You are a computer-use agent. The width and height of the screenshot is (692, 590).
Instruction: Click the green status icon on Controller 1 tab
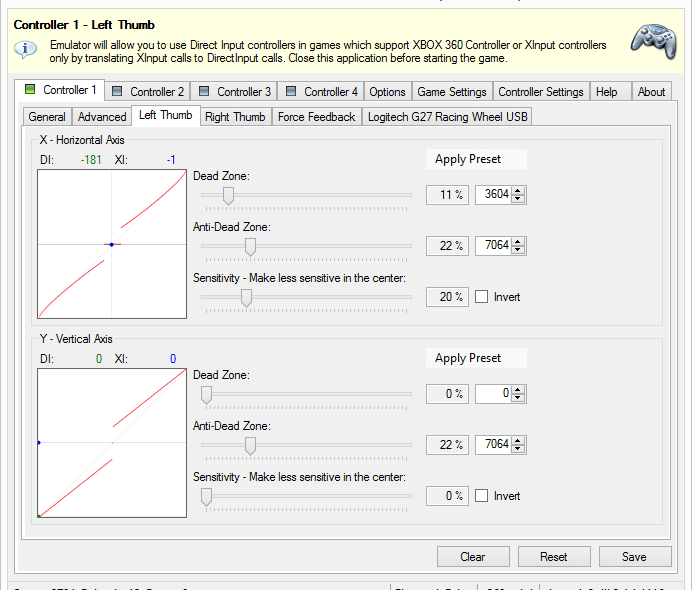tap(30, 89)
